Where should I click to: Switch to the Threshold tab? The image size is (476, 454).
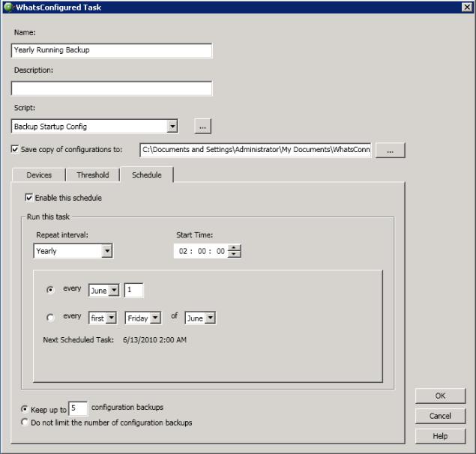pos(92,175)
